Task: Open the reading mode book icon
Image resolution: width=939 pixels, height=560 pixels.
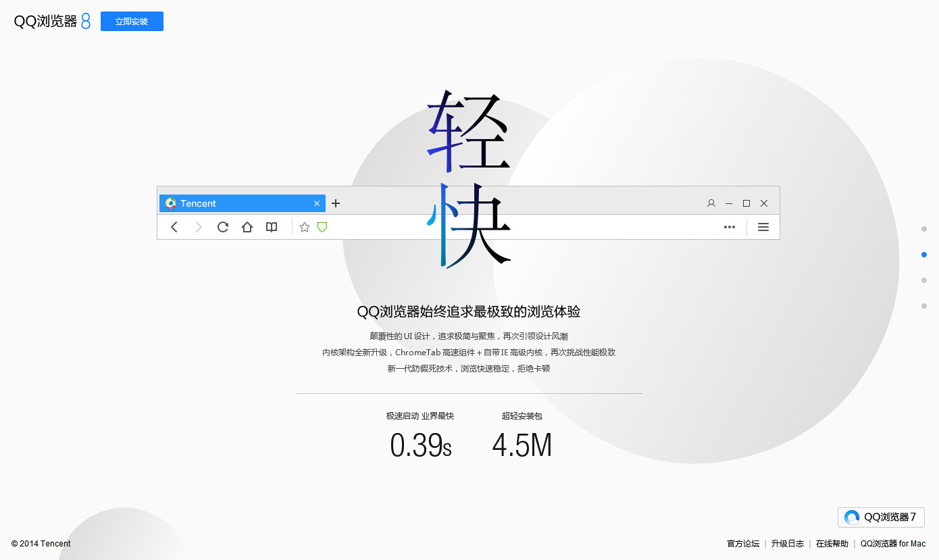Action: (x=272, y=227)
